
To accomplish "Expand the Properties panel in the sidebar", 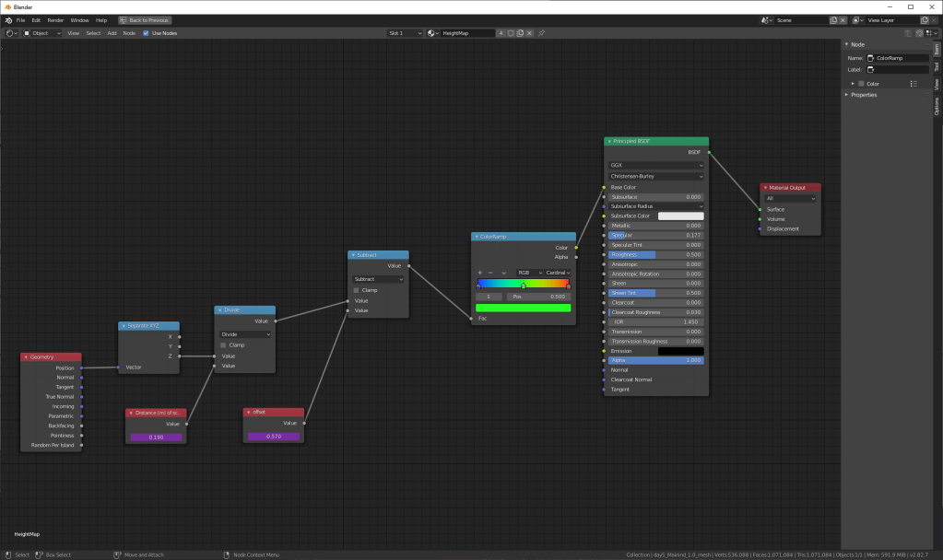I will tap(866, 95).
